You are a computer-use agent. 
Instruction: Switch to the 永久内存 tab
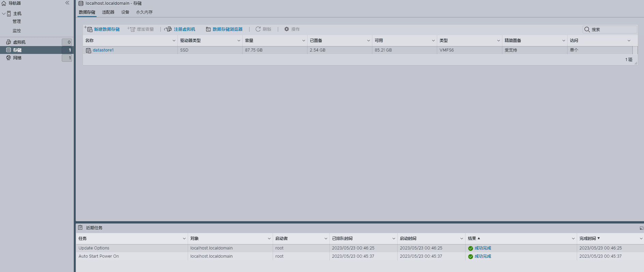pyautogui.click(x=144, y=12)
